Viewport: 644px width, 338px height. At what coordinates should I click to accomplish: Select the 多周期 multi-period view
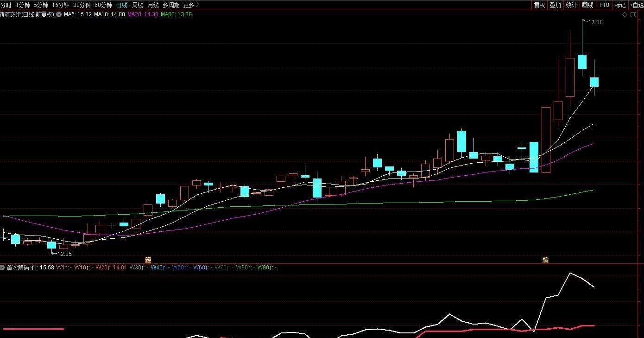(x=171, y=5)
